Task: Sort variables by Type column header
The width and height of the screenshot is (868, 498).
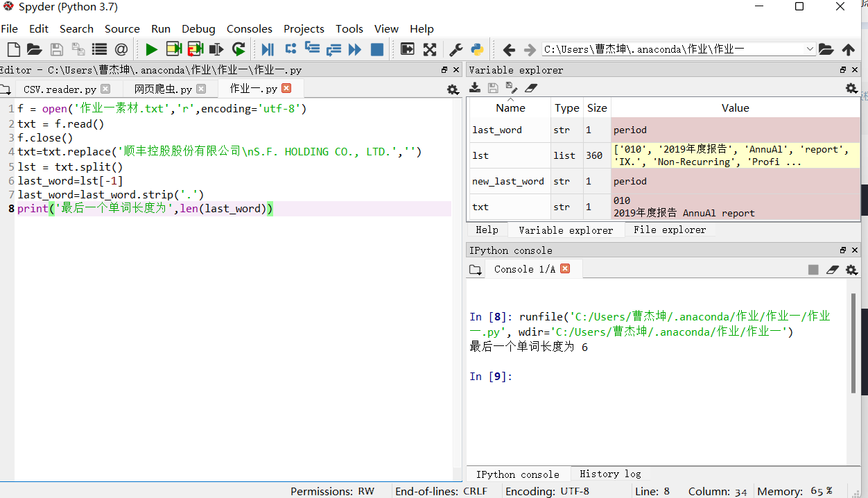Action: click(567, 108)
